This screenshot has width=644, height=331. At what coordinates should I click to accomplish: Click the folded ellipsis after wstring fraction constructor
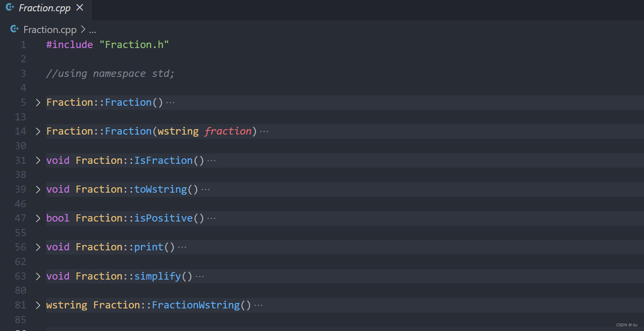point(264,131)
